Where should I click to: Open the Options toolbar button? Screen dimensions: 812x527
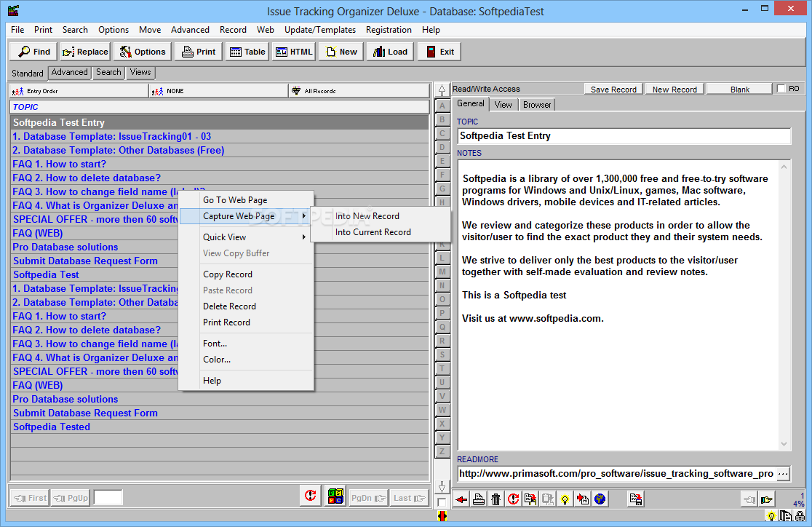tap(143, 52)
